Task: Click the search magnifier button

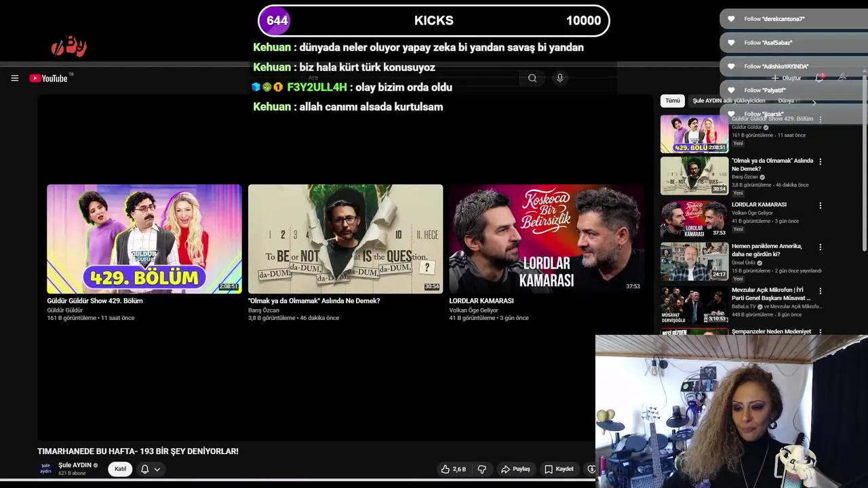Action: (x=532, y=78)
